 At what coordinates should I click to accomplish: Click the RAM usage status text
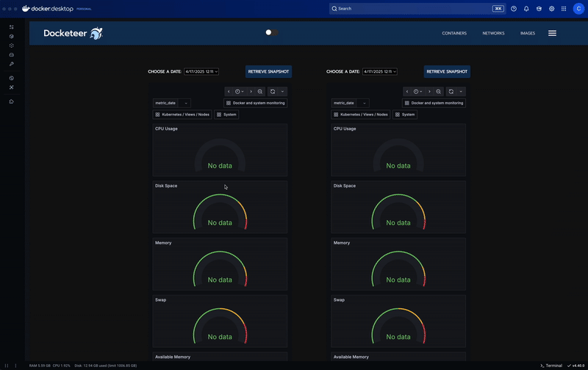tap(40, 366)
